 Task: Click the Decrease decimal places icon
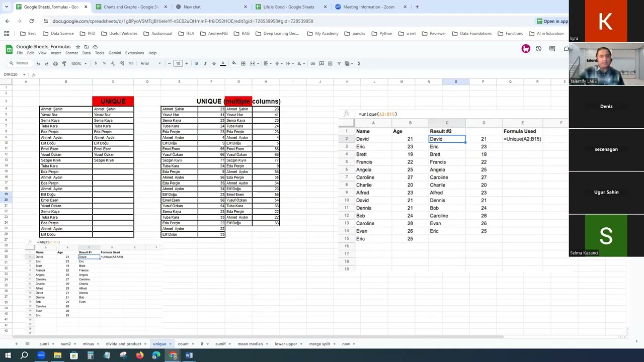coord(113,63)
